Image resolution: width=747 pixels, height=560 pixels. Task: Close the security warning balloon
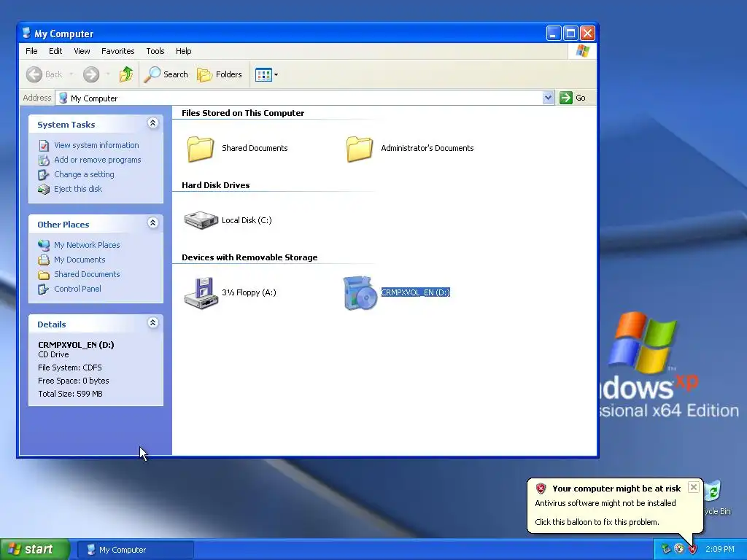[x=694, y=487]
